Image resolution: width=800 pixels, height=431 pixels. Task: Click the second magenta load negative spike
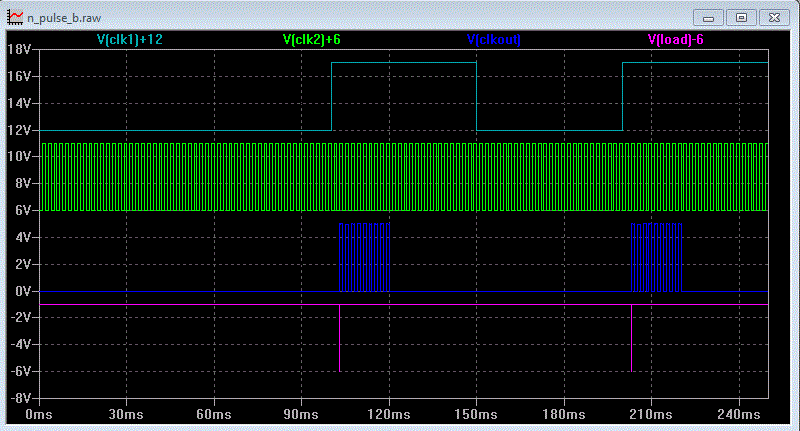632,338
